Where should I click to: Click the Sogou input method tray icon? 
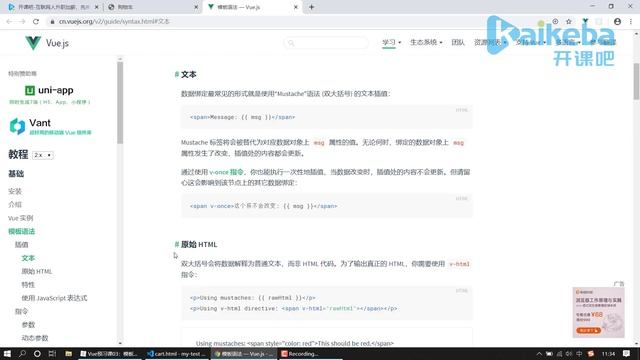click(x=591, y=354)
